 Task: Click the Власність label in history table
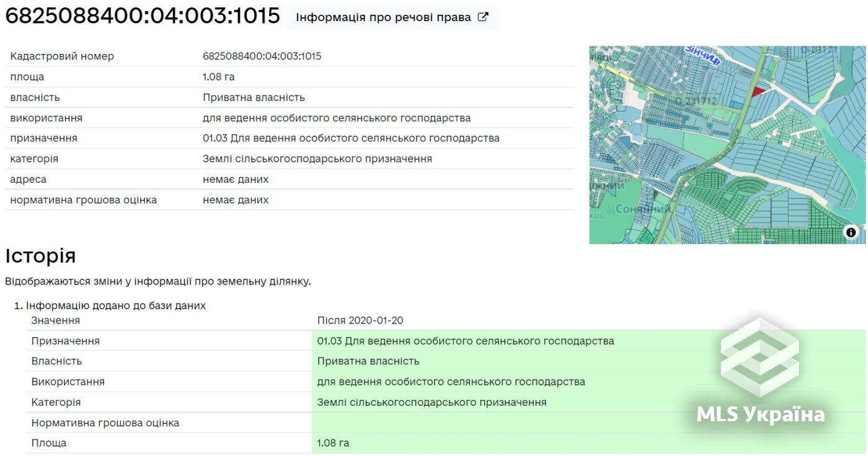tap(56, 361)
